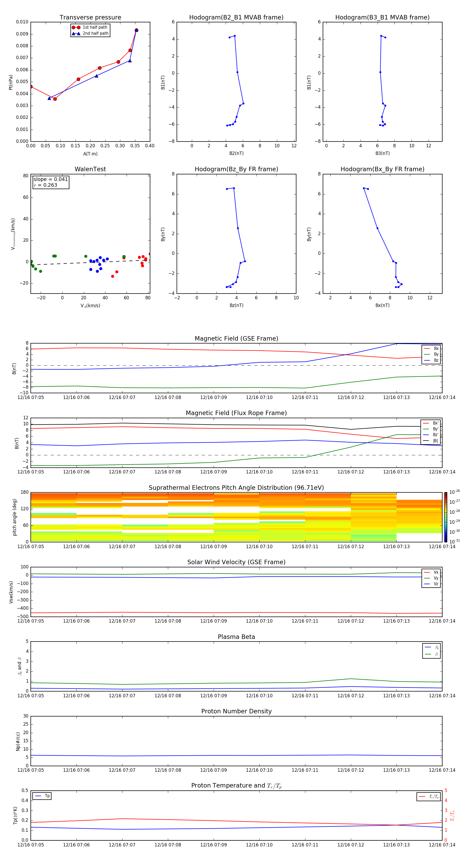The image size is (473, 868).
Task: Select the '2nd half path' legend entry
Action: (90, 33)
